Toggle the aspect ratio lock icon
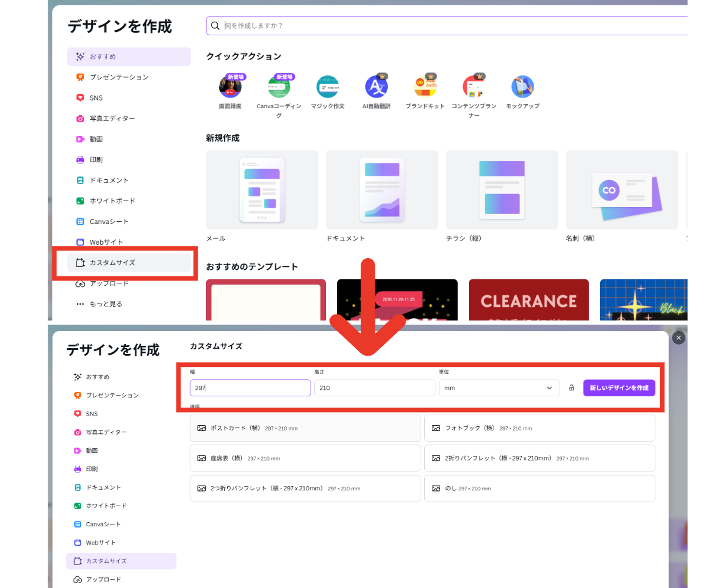Image resolution: width=706 pixels, height=588 pixels. point(571,388)
